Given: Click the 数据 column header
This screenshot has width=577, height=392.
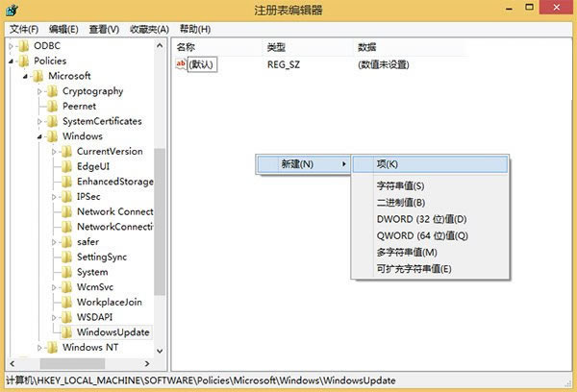Looking at the screenshot, I should click(411, 47).
